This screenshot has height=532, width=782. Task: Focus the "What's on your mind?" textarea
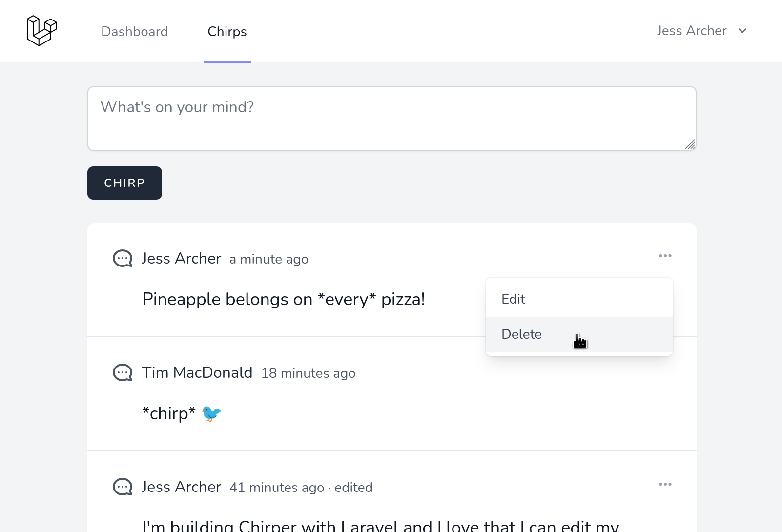point(391,119)
